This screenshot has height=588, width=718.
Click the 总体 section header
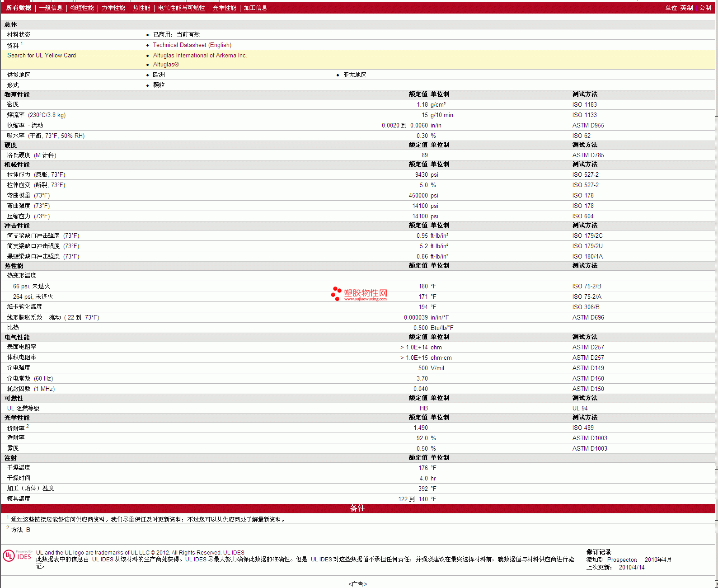pyautogui.click(x=11, y=24)
